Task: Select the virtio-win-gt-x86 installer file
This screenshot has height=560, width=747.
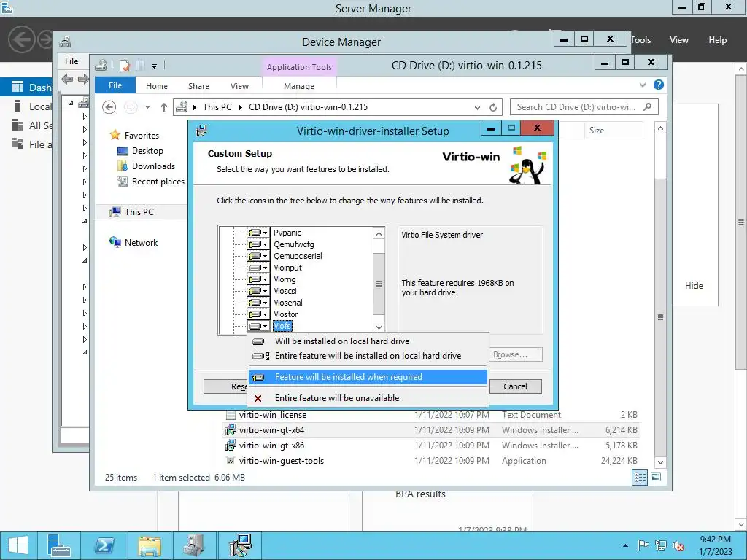Action: tap(271, 446)
